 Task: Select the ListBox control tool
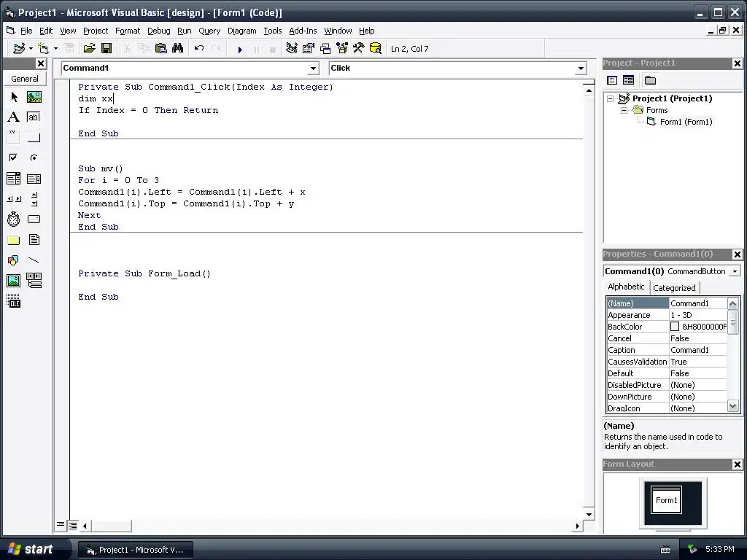click(34, 179)
